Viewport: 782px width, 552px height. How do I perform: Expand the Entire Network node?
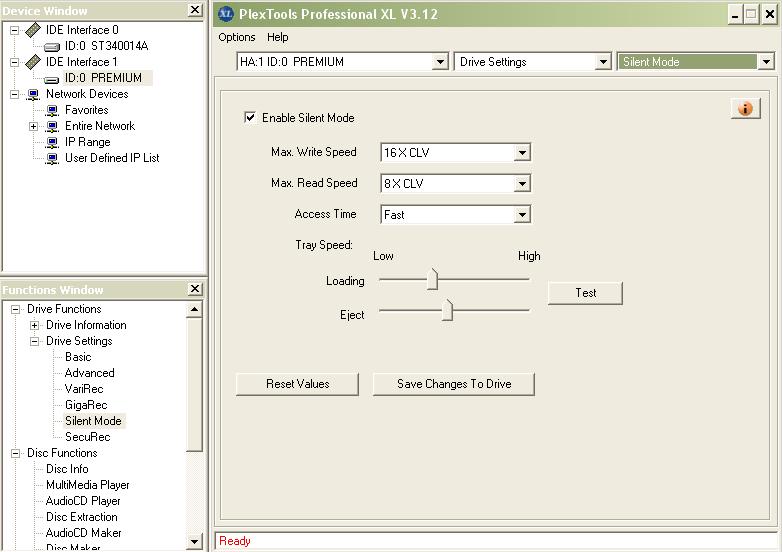(33, 126)
